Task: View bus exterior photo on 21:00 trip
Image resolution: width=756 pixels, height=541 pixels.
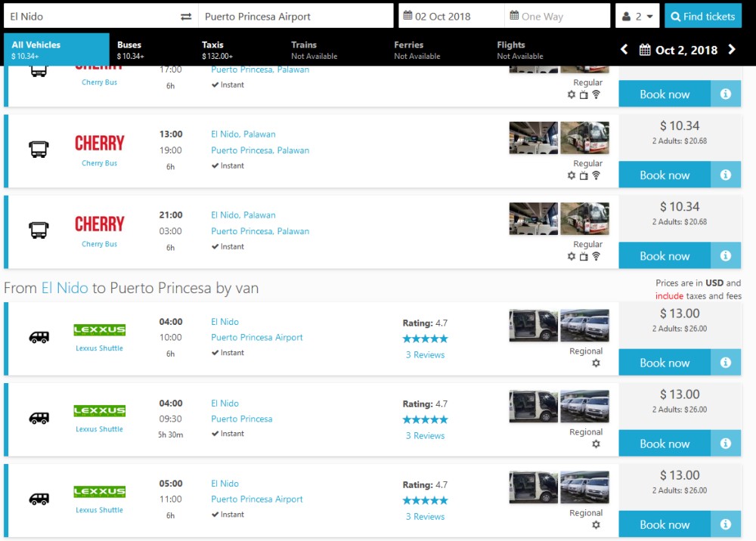Action: point(585,218)
